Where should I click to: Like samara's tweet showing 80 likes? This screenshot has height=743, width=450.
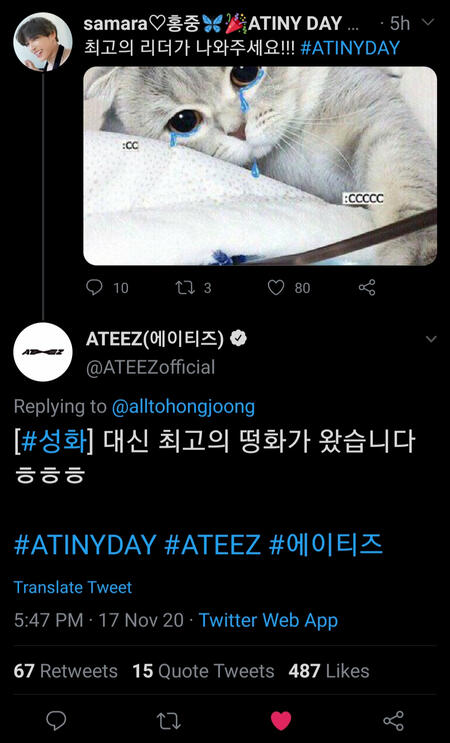point(276,287)
